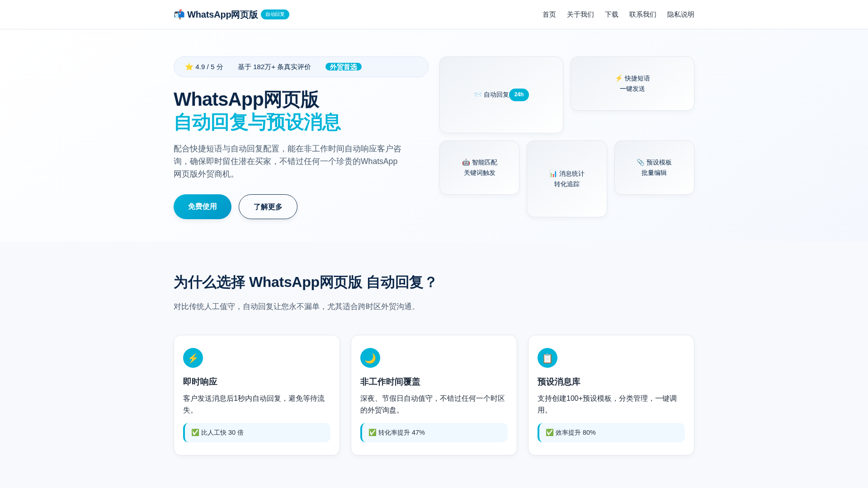
Task: Click the 预设消息库 card heading
Action: click(559, 382)
